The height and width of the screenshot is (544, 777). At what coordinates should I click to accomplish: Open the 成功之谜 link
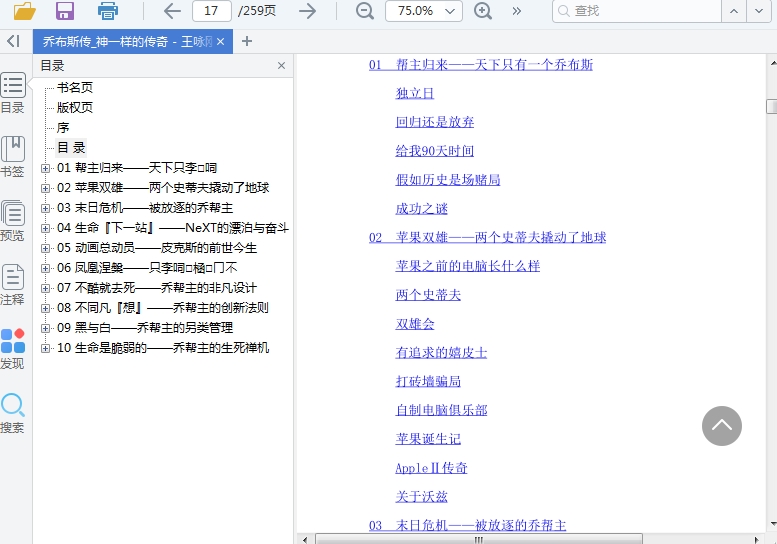pyautogui.click(x=422, y=209)
